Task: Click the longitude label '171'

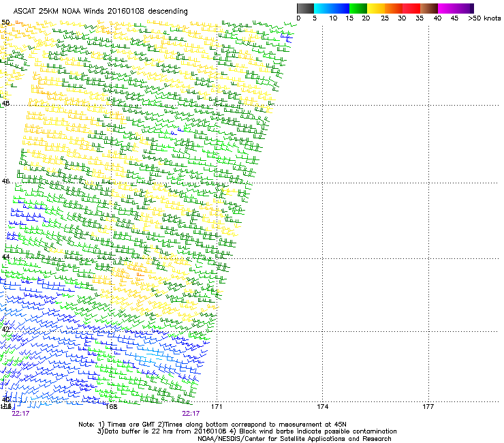Action: click(x=217, y=407)
